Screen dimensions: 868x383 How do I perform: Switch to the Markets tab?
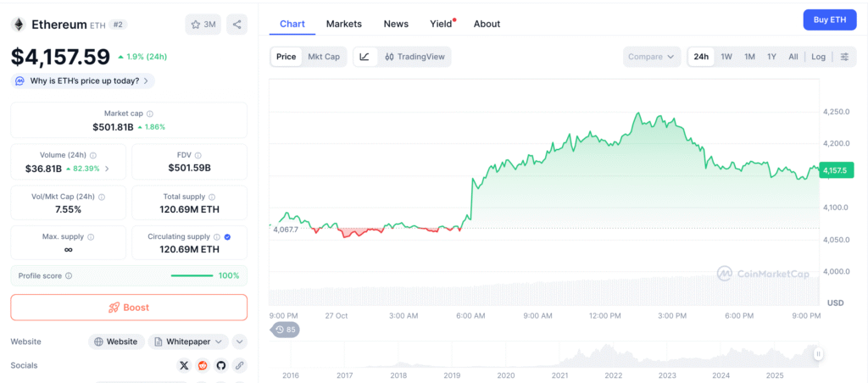[343, 24]
